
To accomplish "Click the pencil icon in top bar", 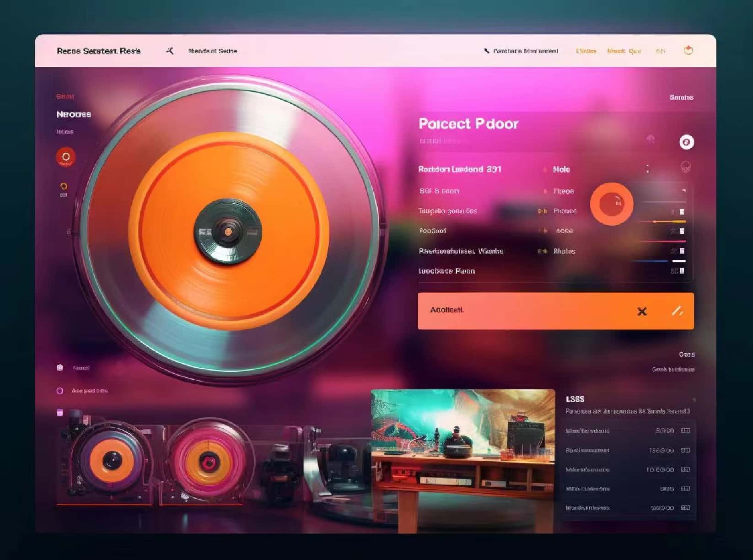I will click(486, 51).
